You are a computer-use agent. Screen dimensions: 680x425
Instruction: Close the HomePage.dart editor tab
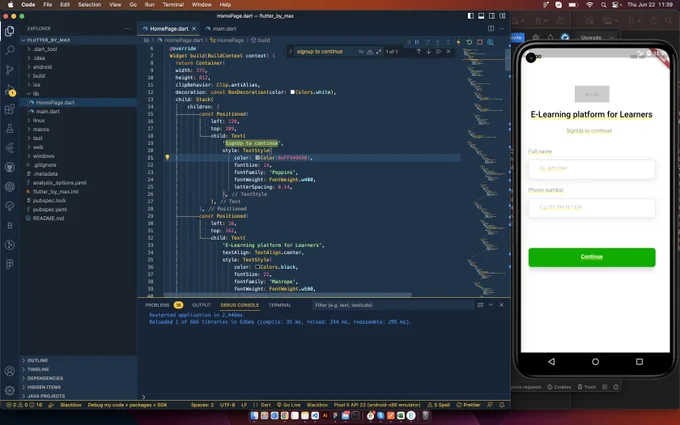click(x=194, y=29)
